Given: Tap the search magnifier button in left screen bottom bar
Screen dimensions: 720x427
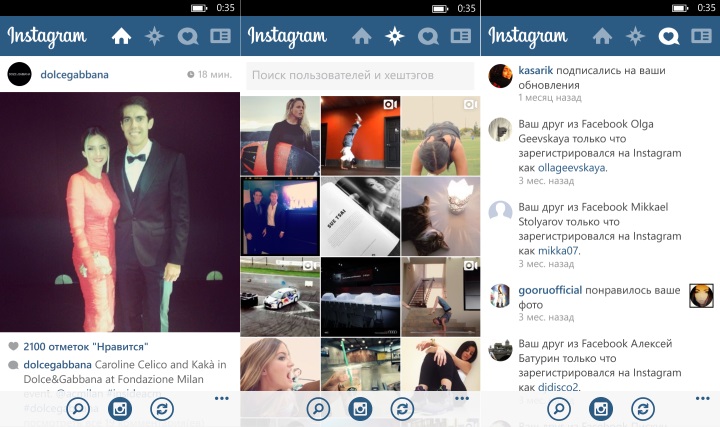Looking at the screenshot, I should (78, 409).
